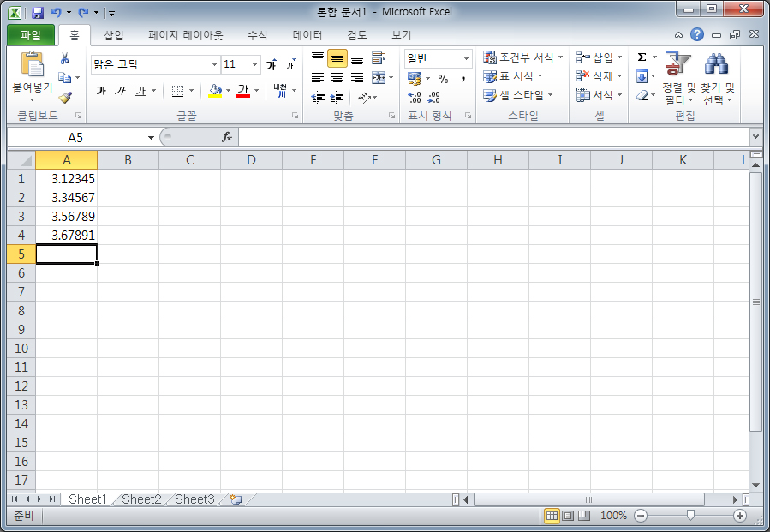Toggle middle vertical alignment
Image resolution: width=770 pixels, height=532 pixels.
pos(337,58)
